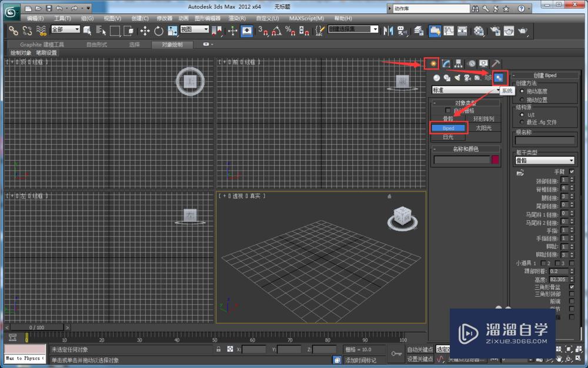Click the Render Setup icon

click(x=495, y=31)
